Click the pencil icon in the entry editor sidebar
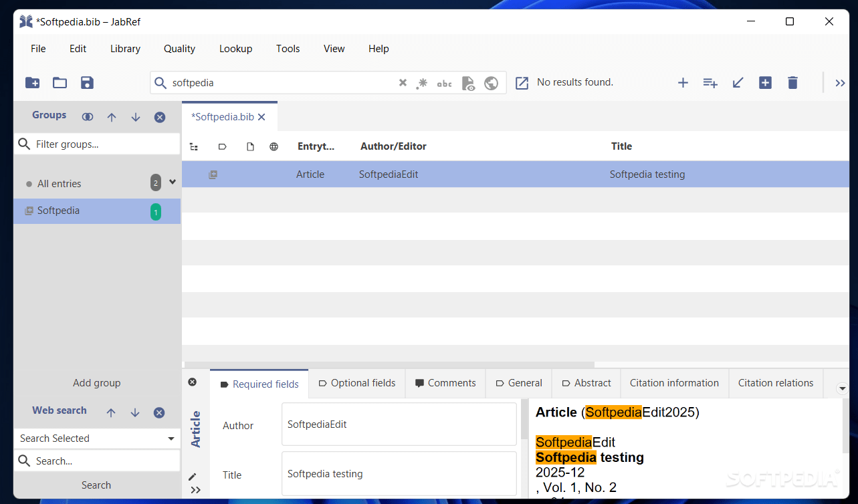This screenshot has height=504, width=858. point(193,477)
